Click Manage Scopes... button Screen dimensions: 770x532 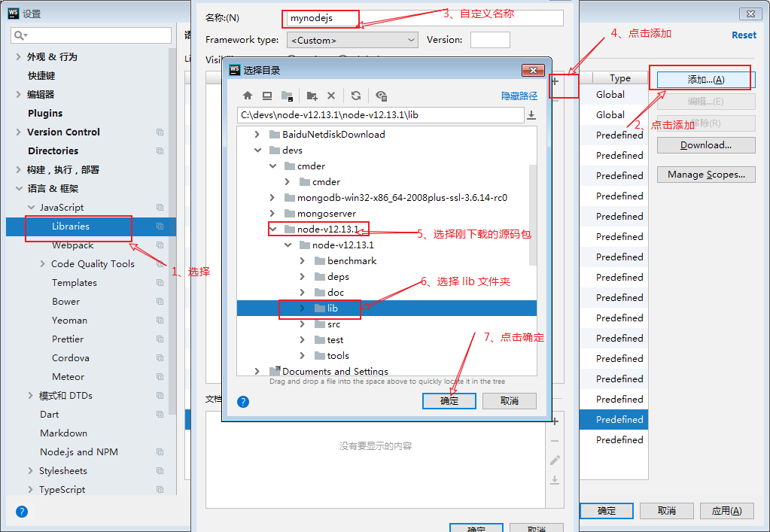pos(706,175)
